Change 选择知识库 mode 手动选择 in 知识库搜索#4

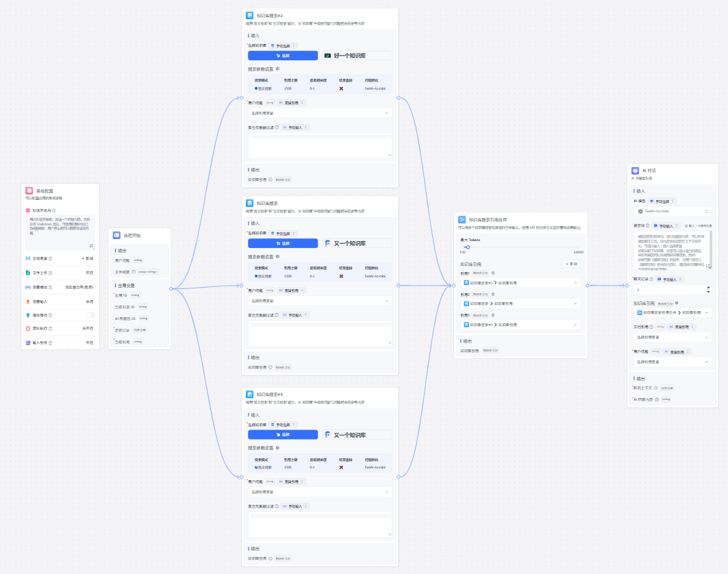point(284,425)
